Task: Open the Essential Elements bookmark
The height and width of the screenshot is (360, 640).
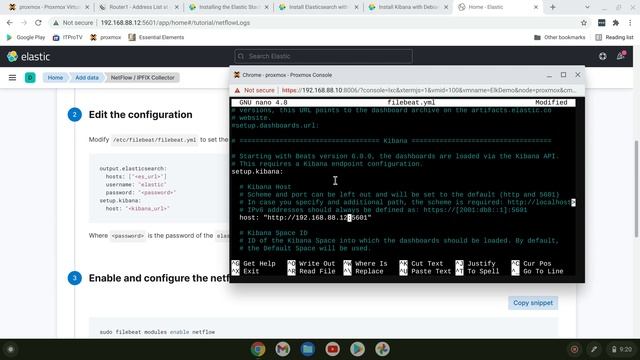Action: [156, 37]
